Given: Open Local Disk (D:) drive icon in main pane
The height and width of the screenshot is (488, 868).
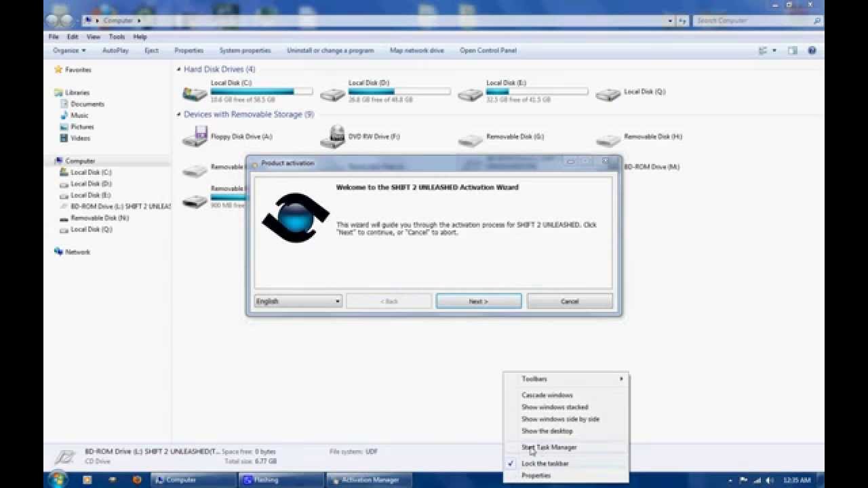Looking at the screenshot, I should (x=332, y=94).
